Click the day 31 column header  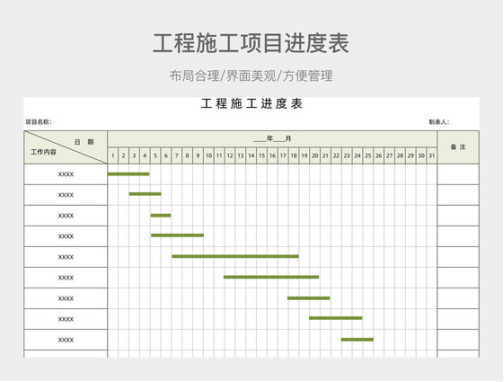(x=432, y=155)
